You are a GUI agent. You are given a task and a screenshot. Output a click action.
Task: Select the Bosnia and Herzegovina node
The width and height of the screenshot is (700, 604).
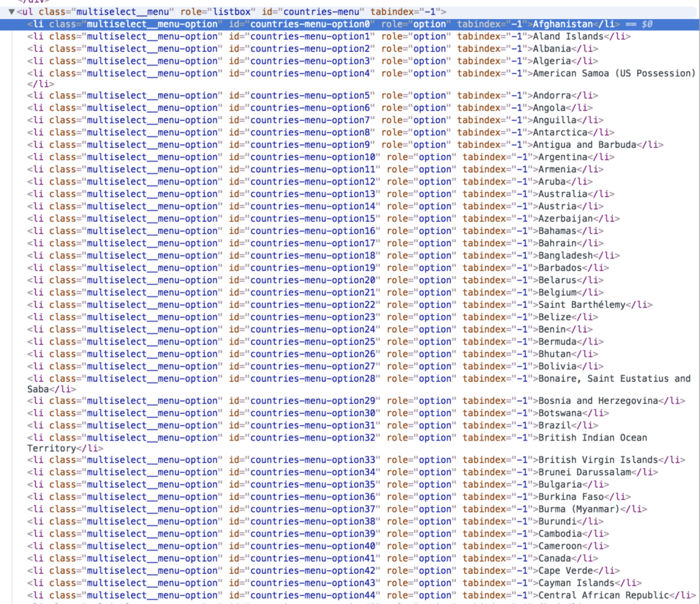pos(598,400)
